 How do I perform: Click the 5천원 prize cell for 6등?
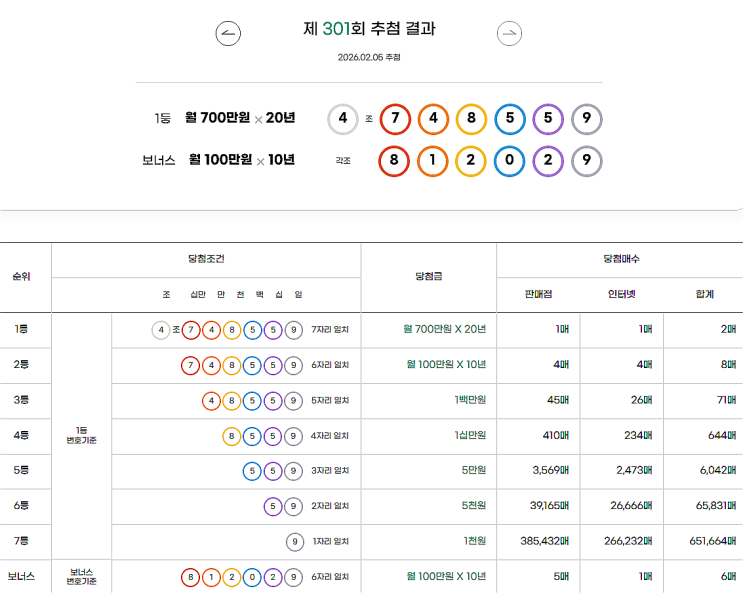tap(474, 506)
